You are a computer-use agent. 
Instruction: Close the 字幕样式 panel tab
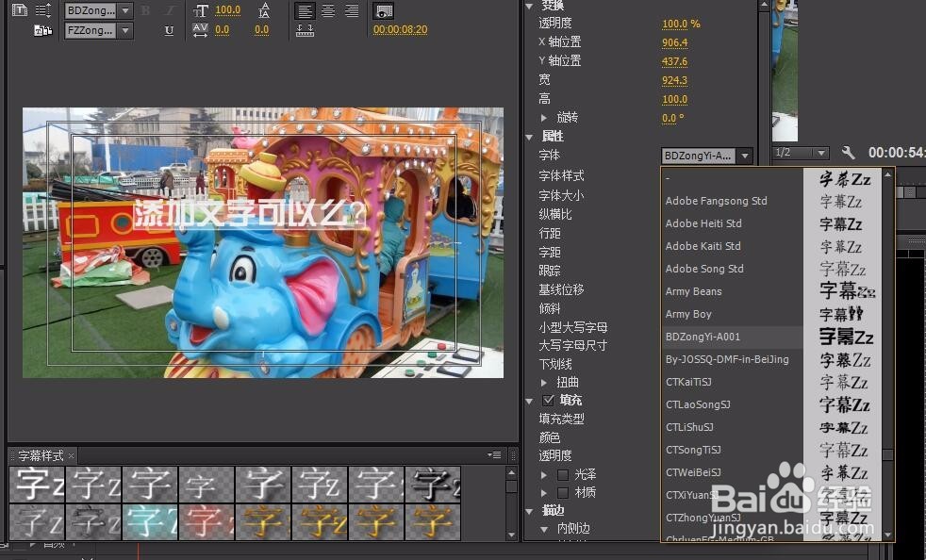click(71, 455)
